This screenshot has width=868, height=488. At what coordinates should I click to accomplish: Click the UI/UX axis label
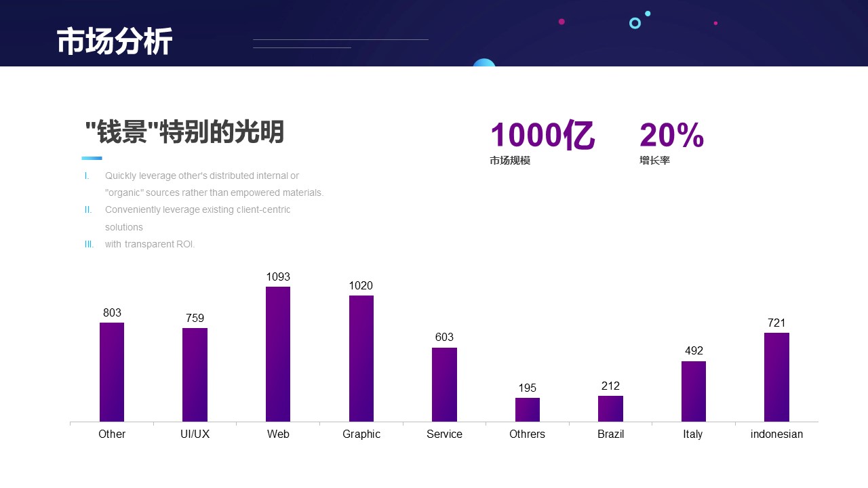(195, 434)
